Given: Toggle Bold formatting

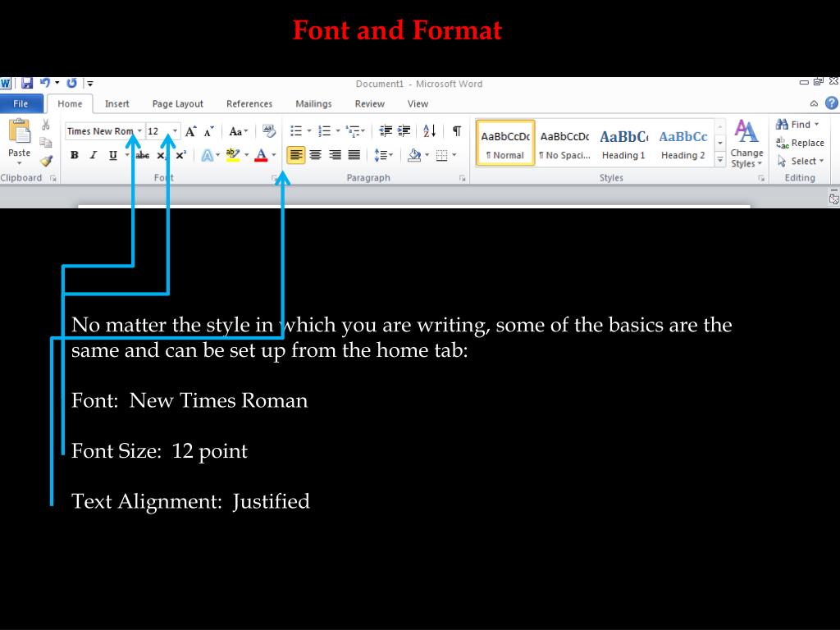Looking at the screenshot, I should tap(75, 155).
